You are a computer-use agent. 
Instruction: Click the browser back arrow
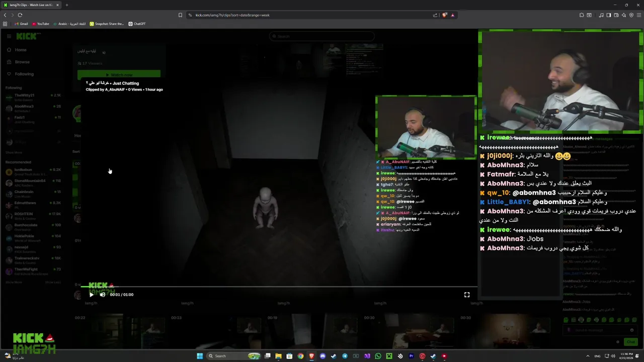tap(5, 15)
